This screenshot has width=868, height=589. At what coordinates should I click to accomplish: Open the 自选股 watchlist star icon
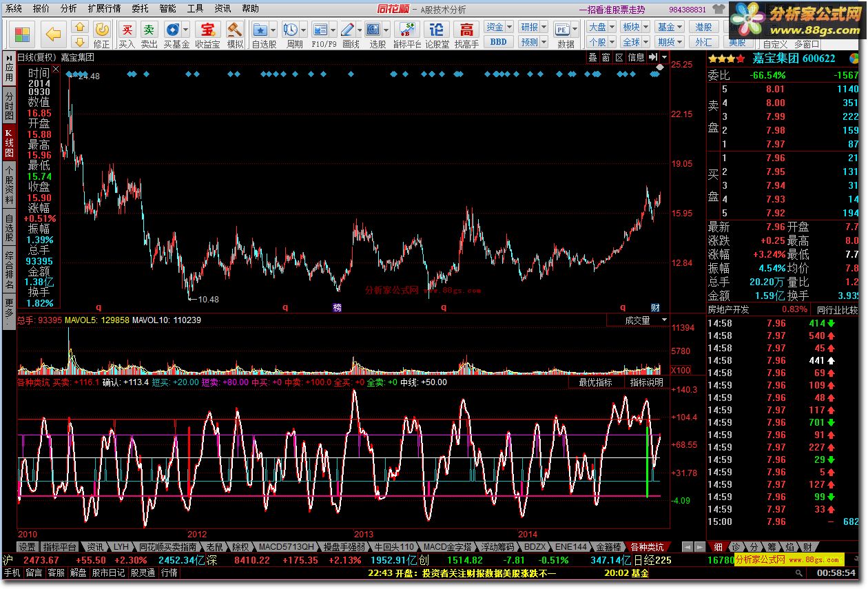tap(260, 30)
